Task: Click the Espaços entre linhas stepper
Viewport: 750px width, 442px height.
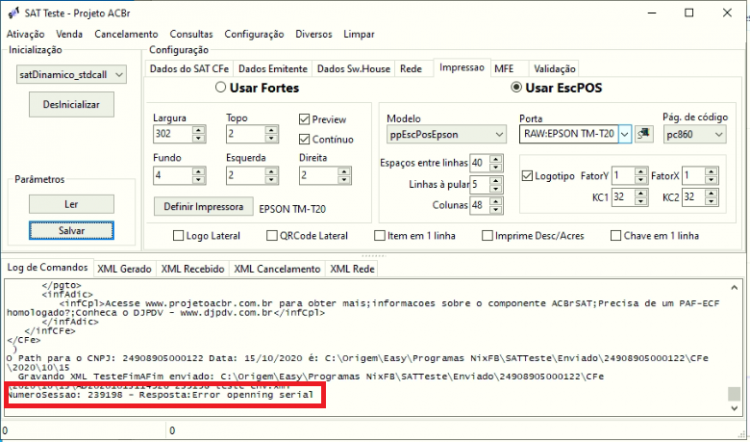Action: point(496,163)
